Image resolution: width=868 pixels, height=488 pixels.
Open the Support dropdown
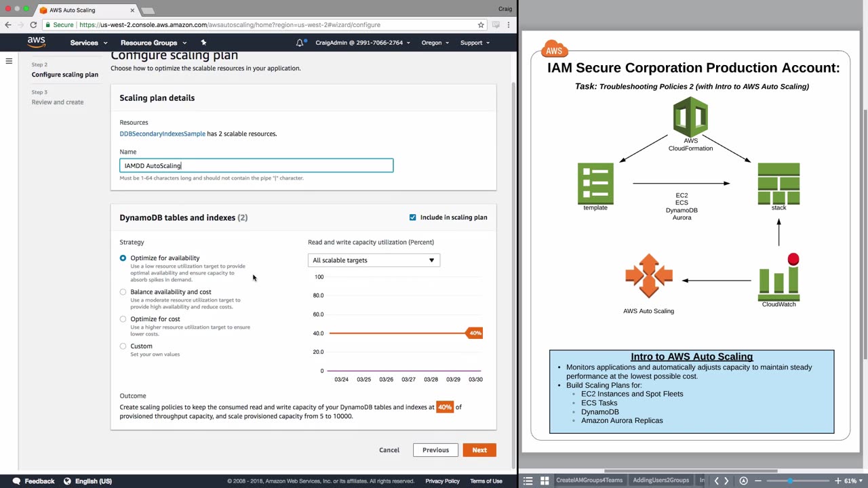click(x=475, y=43)
